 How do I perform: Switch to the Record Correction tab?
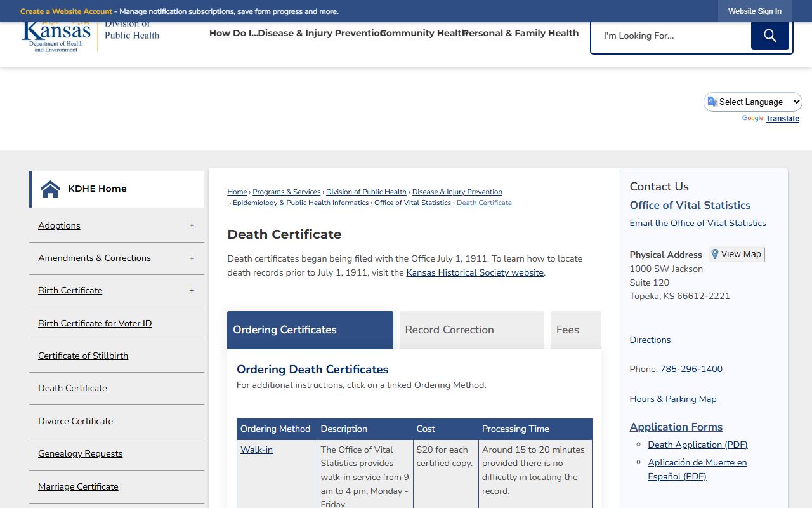[471, 330]
